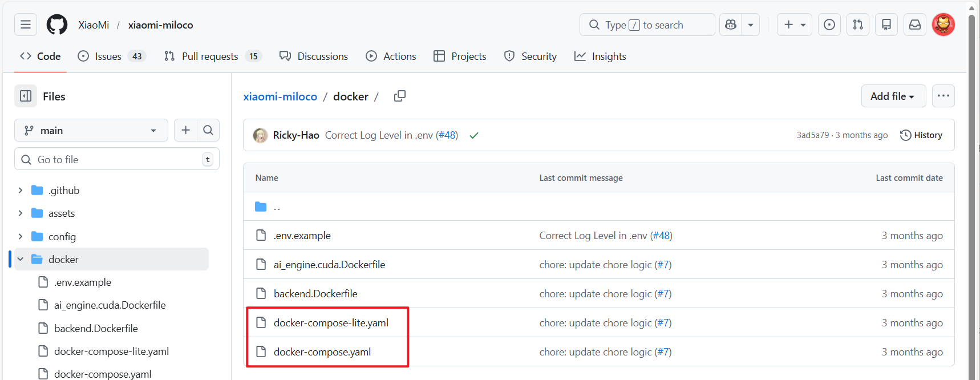Open .env.example in file list
The height and width of the screenshot is (380, 980).
[302, 236]
